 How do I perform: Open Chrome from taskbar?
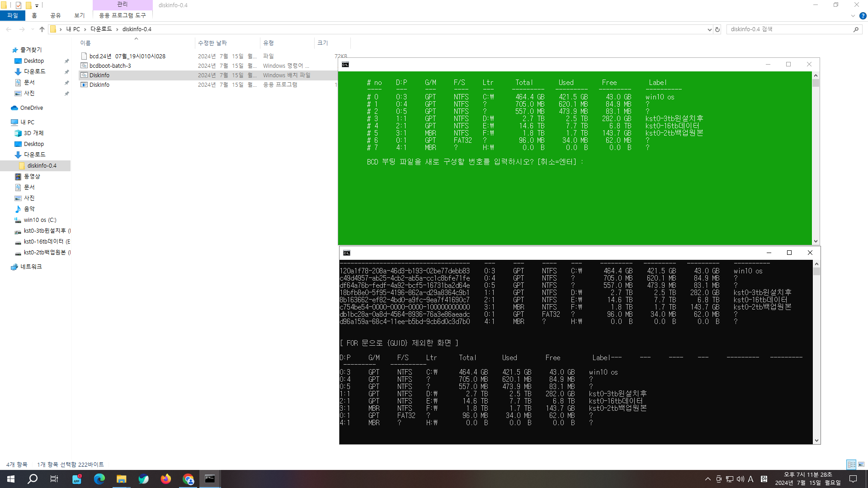click(x=188, y=479)
